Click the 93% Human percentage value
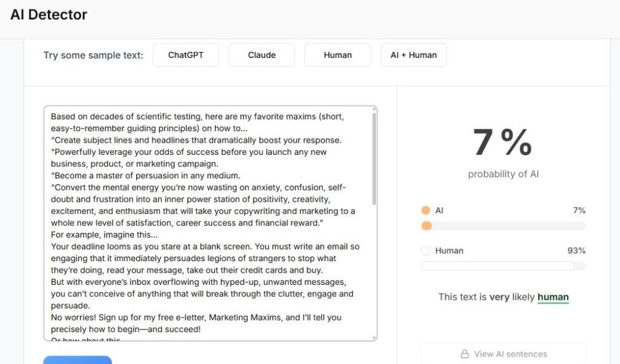The image size is (620, 364). pos(576,250)
